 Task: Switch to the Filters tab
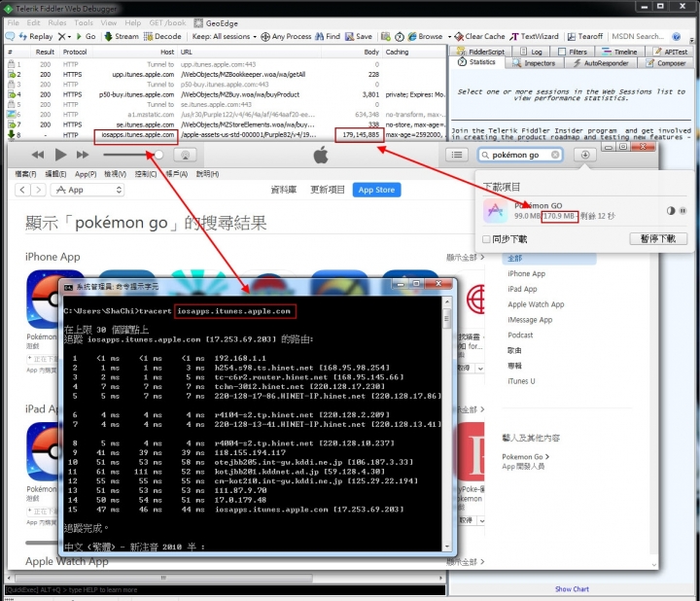[x=573, y=52]
